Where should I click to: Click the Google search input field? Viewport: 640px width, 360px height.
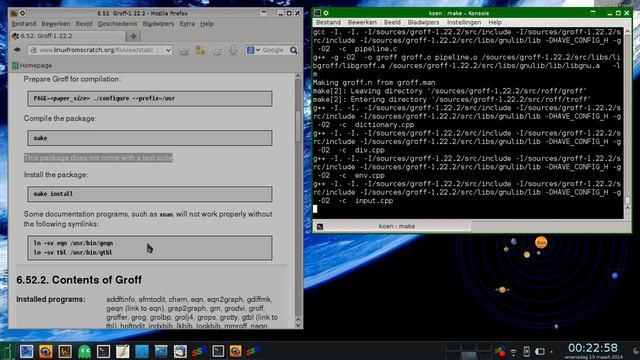[x=273, y=50]
